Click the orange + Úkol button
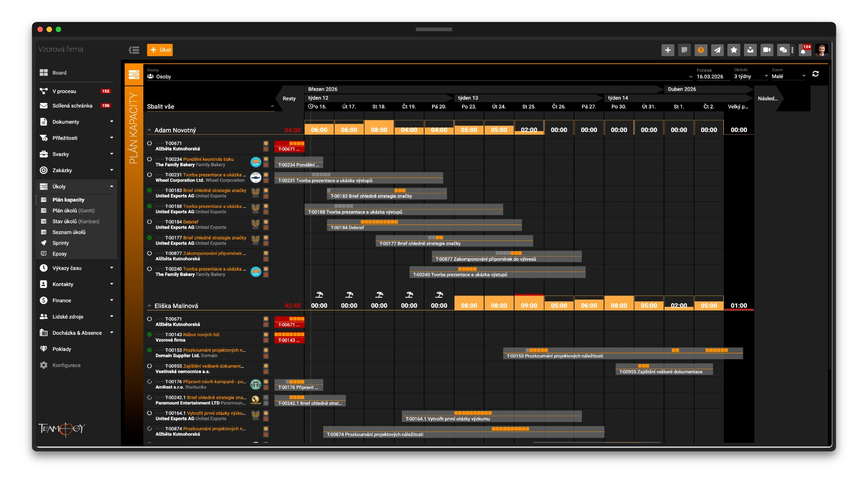Image resolution: width=868 pixels, height=488 pixels. [160, 50]
